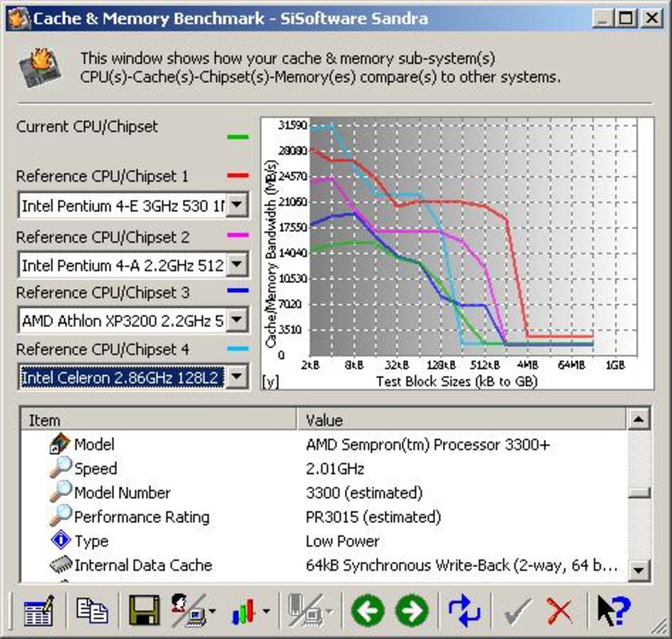
Task: Click the Internal Data Cache chip icon
Action: pos(61,564)
